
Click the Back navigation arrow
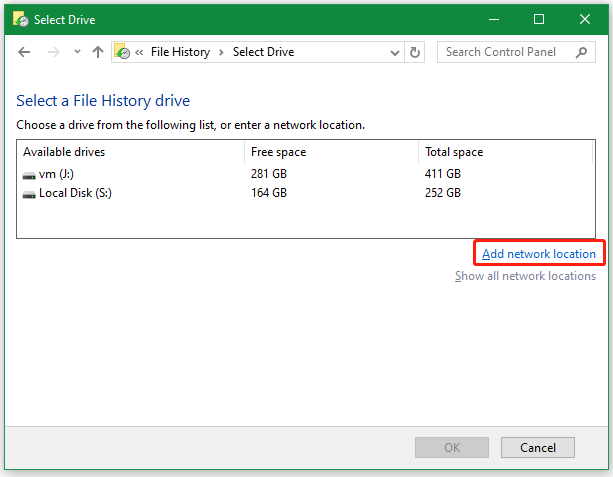(25, 52)
